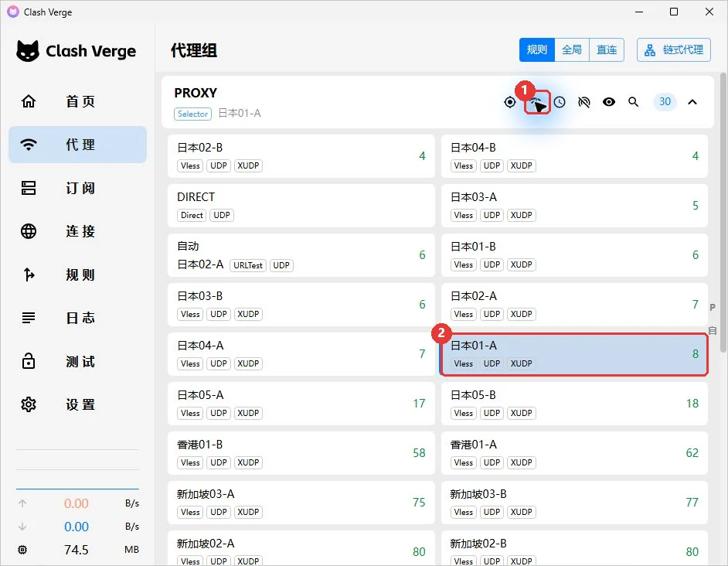Click the logs lines icon

[x=29, y=318]
